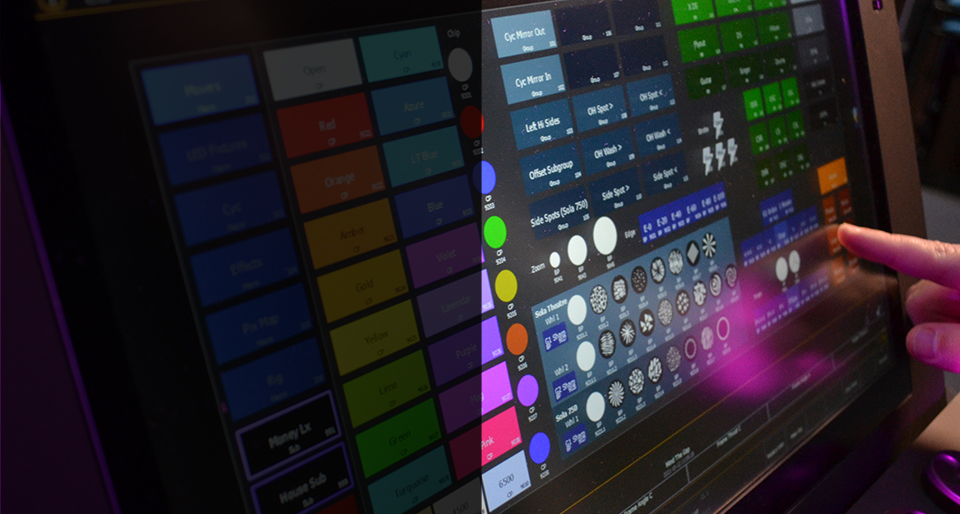Tap the white color chip circle under Chip

click(x=460, y=65)
